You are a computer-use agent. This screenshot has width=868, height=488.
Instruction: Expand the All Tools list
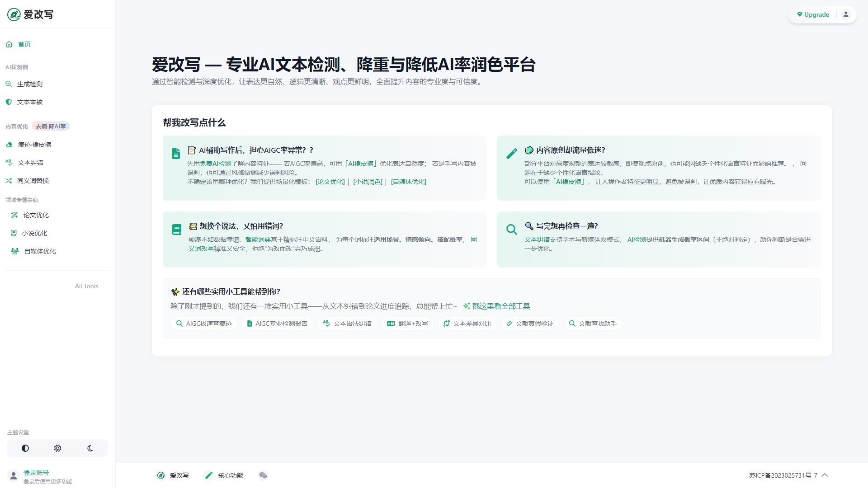[86, 286]
